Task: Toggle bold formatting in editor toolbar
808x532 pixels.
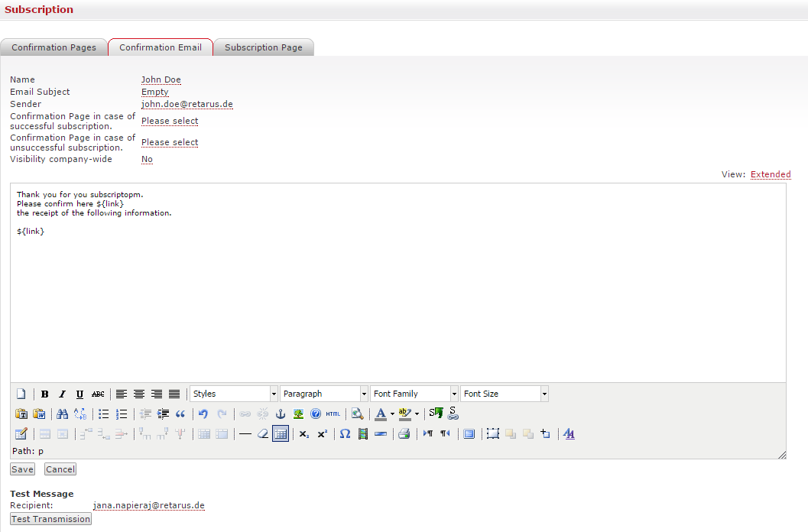Action: (x=45, y=394)
